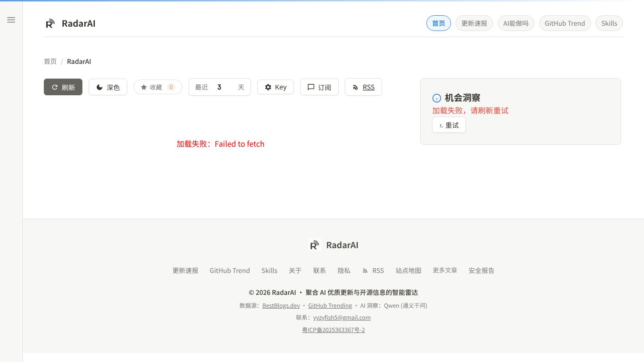644x362 pixels.
Task: Click the RadarAI breadcrumb text
Action: [79, 61]
